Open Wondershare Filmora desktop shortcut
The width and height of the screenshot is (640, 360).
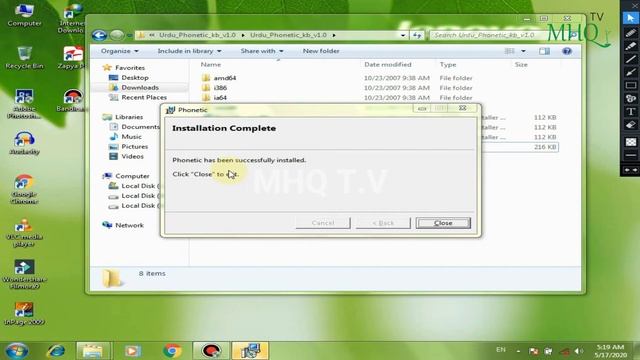[x=24, y=275]
